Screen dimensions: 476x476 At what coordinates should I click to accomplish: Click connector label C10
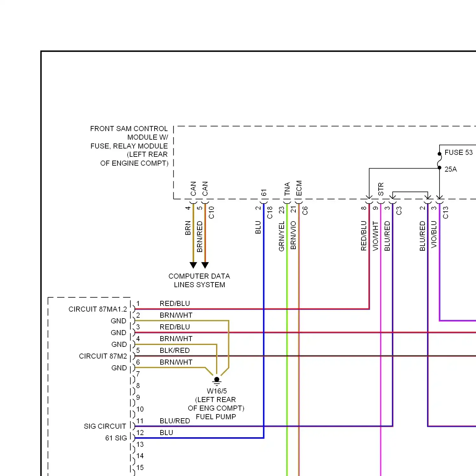212,212
